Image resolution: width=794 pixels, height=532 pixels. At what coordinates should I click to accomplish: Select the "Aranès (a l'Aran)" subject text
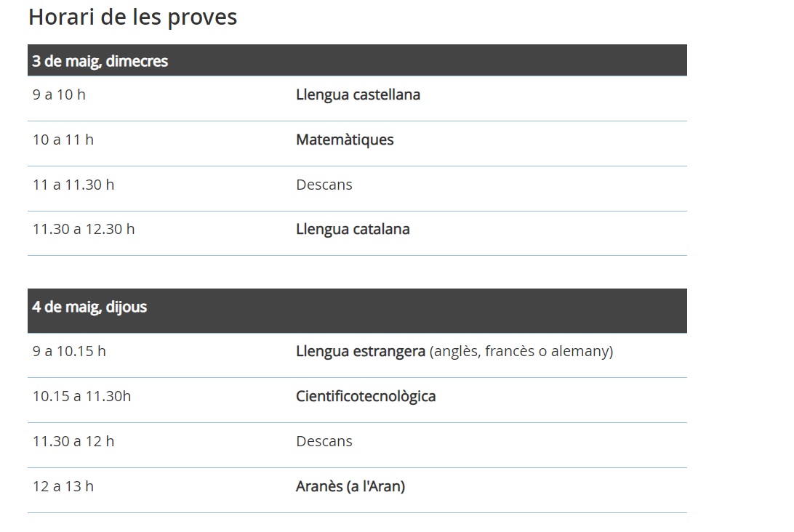point(350,486)
